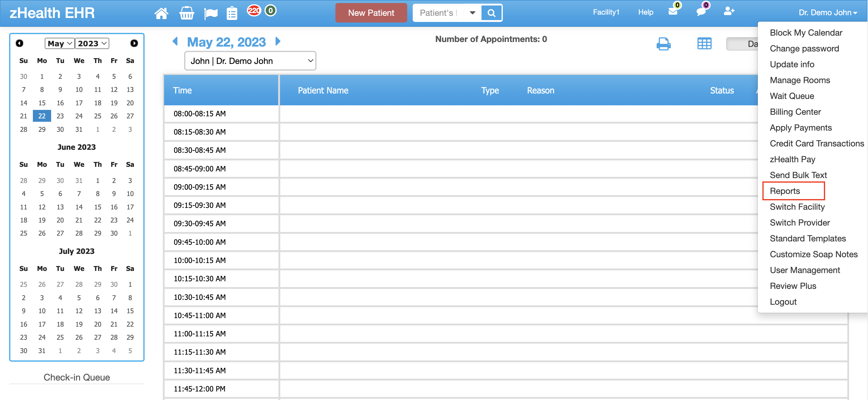Go to previous month in mini calendar
The height and width of the screenshot is (400, 868).
coord(19,44)
